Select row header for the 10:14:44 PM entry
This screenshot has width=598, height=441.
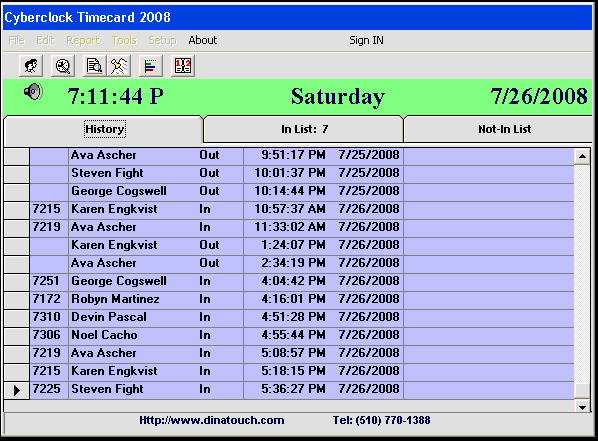pyautogui.click(x=16, y=192)
